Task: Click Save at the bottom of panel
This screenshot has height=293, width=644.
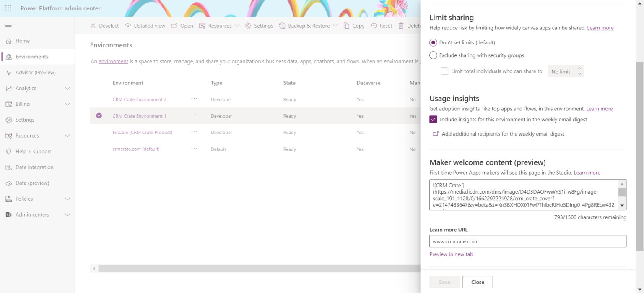Action: (444, 282)
